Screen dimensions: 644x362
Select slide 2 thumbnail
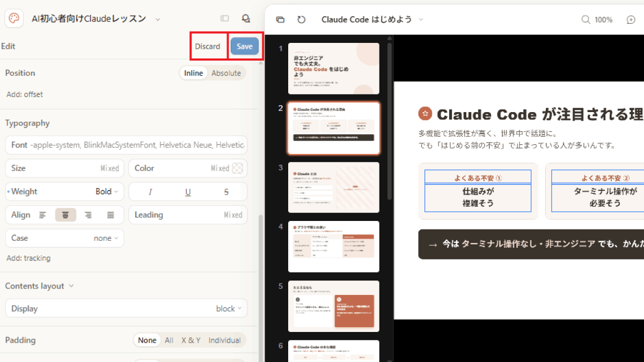click(x=334, y=128)
